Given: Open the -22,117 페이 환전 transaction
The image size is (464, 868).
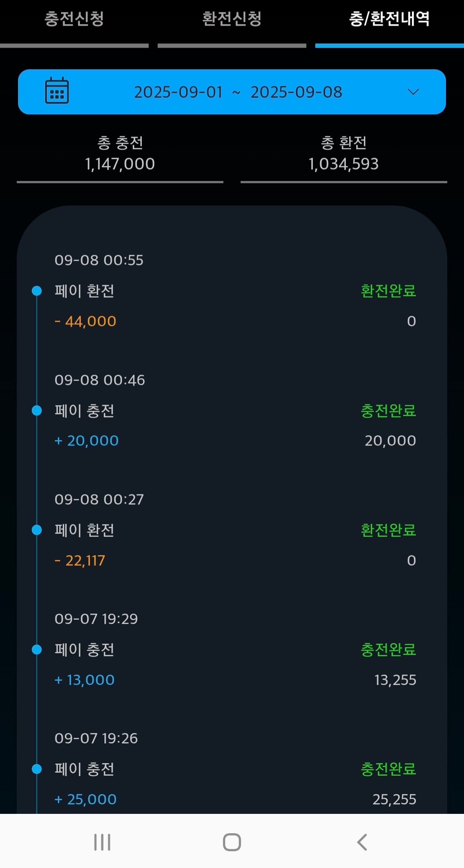Looking at the screenshot, I should [85, 530].
